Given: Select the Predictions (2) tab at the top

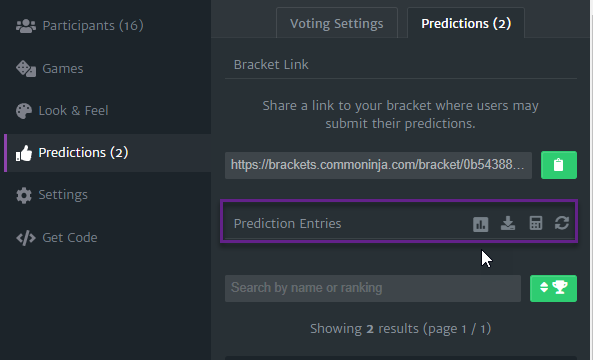Looking at the screenshot, I should pos(466,23).
